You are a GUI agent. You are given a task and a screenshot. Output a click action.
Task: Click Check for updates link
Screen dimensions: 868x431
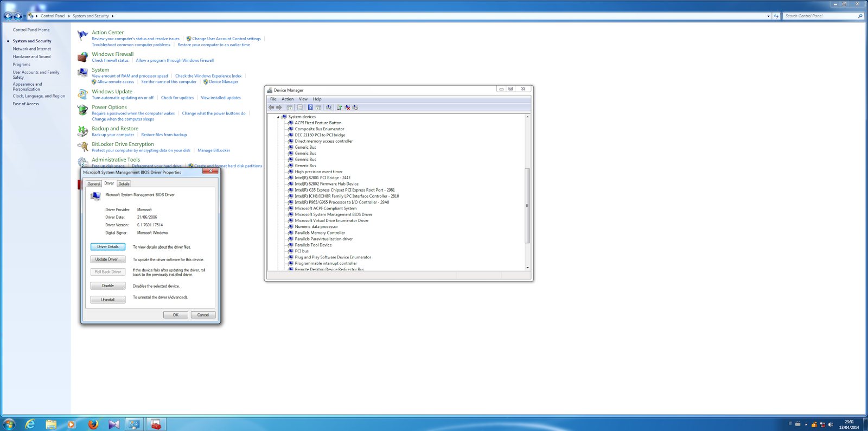pyautogui.click(x=177, y=98)
